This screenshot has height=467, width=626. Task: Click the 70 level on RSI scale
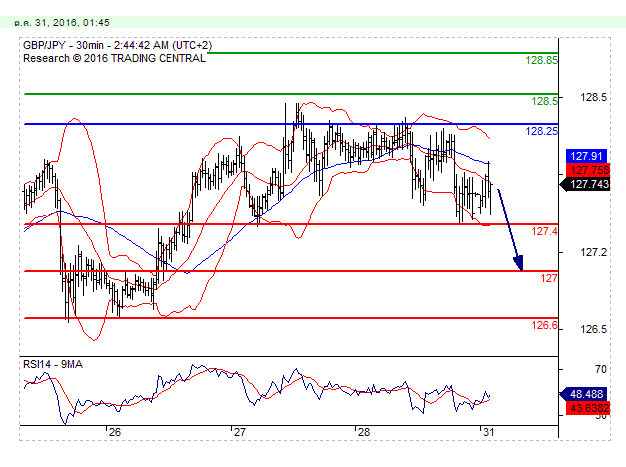pyautogui.click(x=574, y=369)
